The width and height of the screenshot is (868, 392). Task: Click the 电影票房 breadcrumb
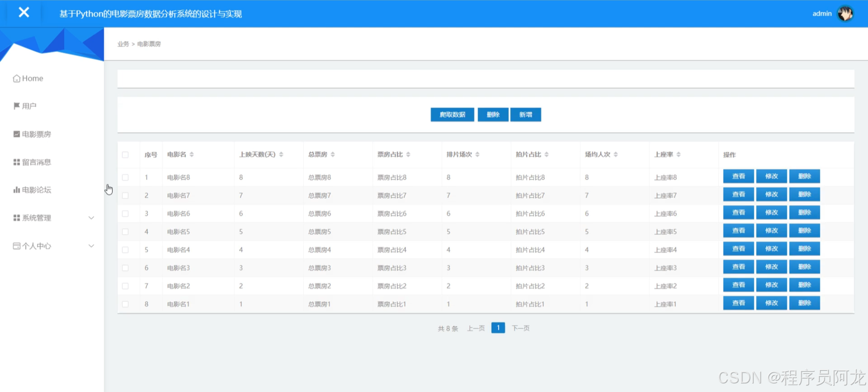[x=149, y=44]
